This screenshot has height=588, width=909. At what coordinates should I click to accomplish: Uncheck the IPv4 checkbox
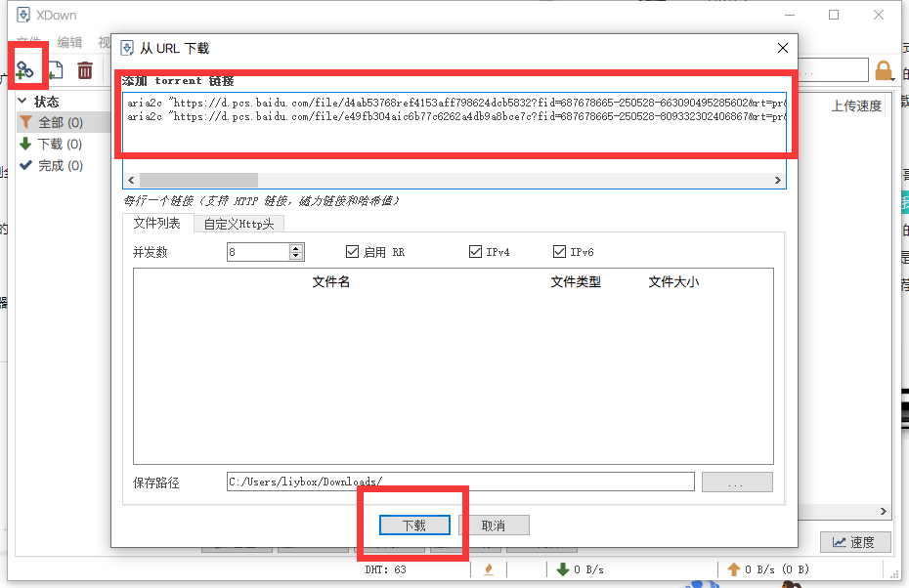pyautogui.click(x=475, y=252)
